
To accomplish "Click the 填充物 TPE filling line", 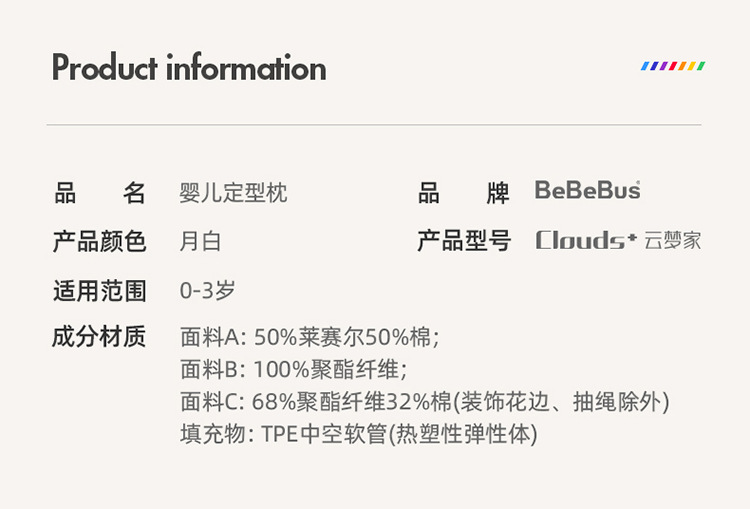I will 358,434.
